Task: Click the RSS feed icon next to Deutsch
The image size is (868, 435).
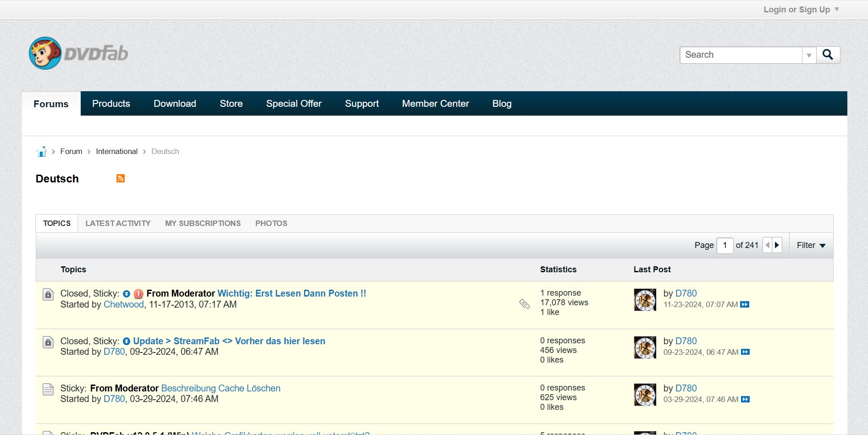Action: 121,178
